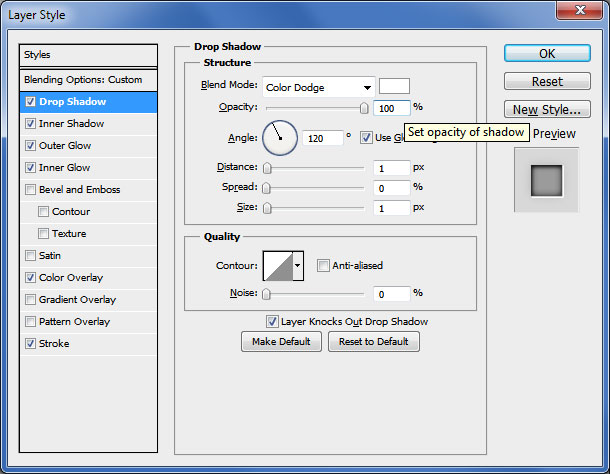This screenshot has width=610, height=474.
Task: Click the contour curve thumbnail
Action: pos(278,266)
